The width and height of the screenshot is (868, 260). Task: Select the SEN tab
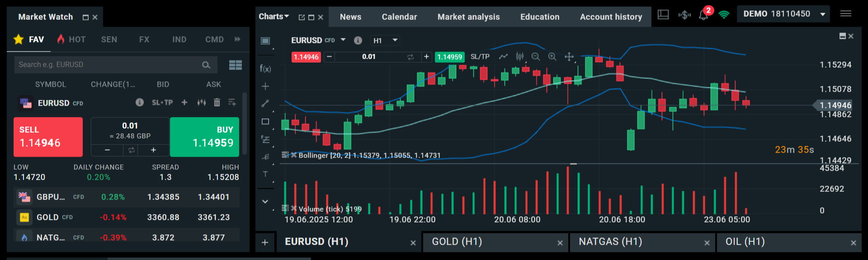109,39
